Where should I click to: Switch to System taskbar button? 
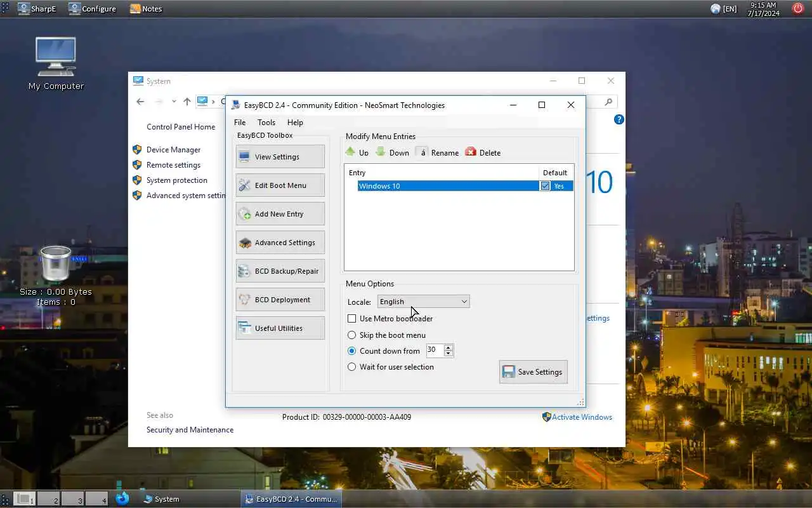coord(161,499)
